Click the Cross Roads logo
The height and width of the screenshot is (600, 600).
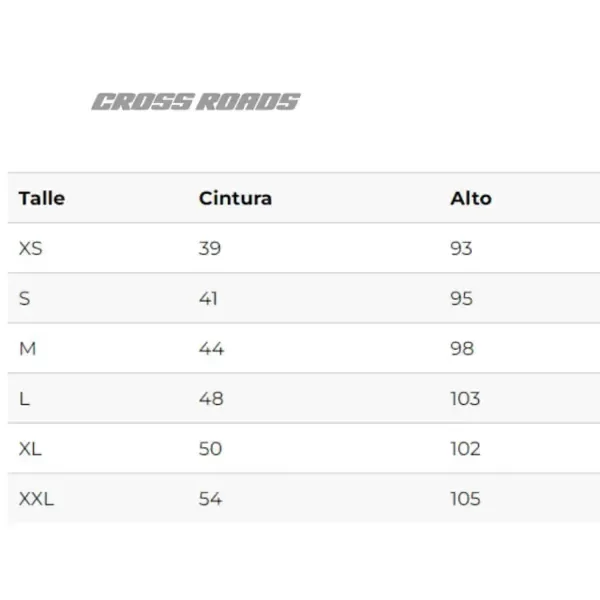pyautogui.click(x=196, y=101)
